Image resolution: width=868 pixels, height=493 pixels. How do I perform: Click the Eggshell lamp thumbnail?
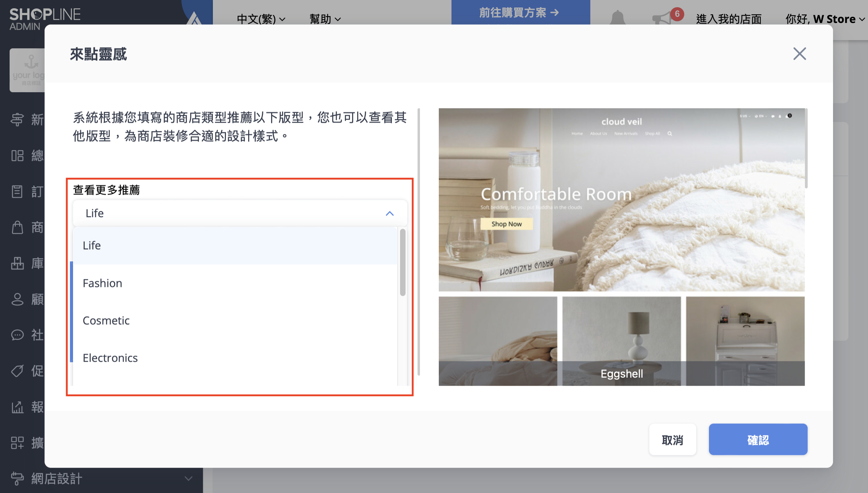click(x=622, y=341)
